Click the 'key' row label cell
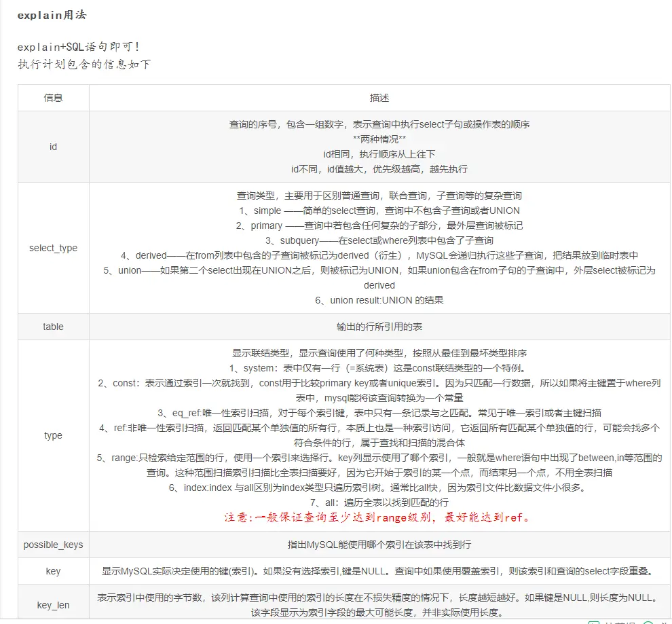 (x=53, y=571)
